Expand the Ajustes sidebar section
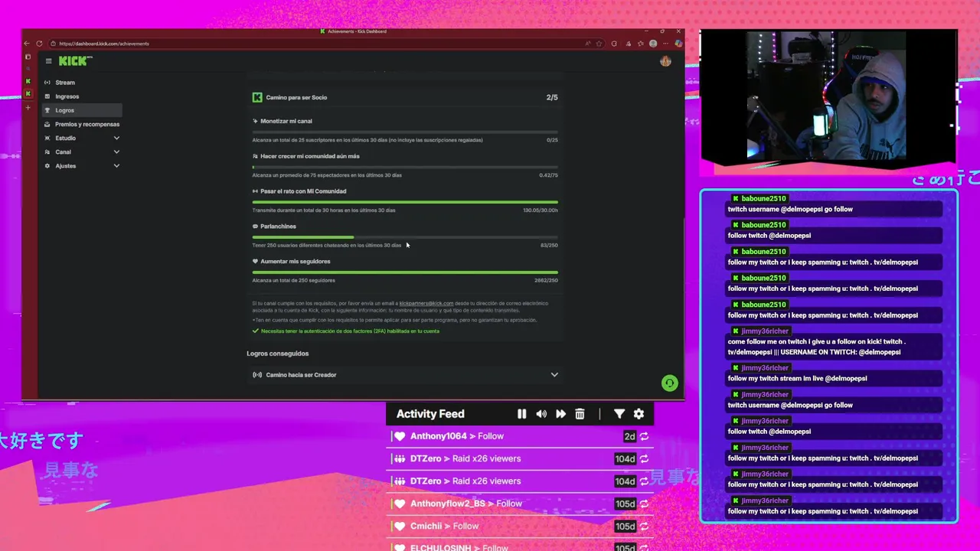The width and height of the screenshot is (980, 551). (x=81, y=165)
